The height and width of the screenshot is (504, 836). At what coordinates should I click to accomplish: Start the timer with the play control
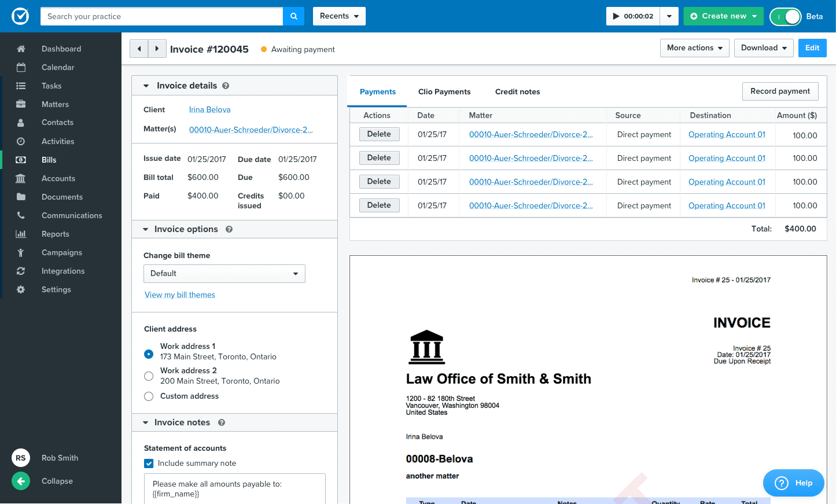point(617,16)
